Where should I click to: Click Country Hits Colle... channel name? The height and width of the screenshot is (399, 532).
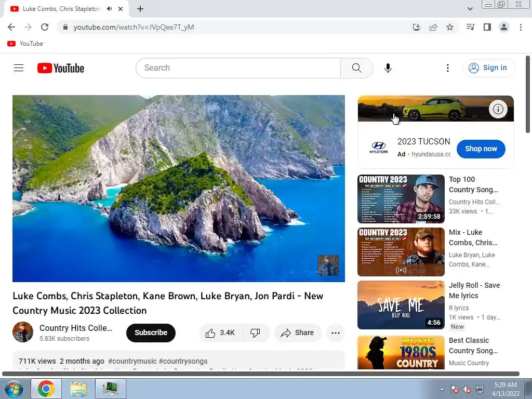click(76, 328)
